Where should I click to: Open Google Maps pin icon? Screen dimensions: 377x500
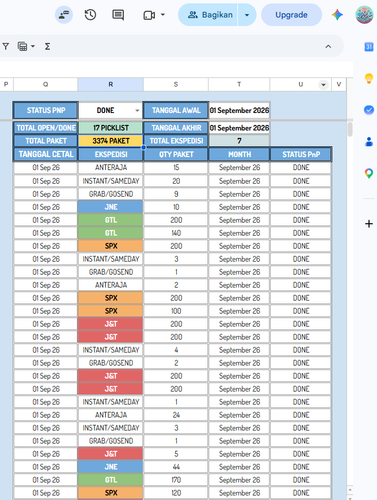pos(369,173)
